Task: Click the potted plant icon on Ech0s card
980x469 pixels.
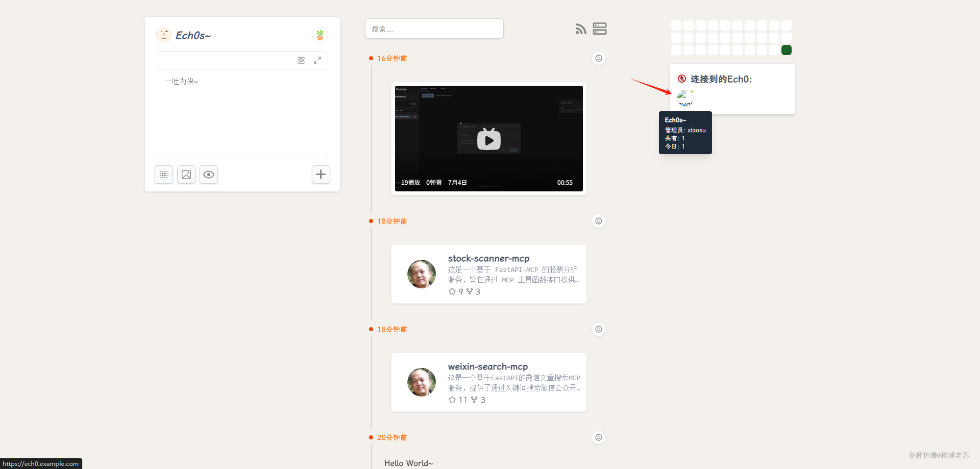Action: tap(320, 34)
